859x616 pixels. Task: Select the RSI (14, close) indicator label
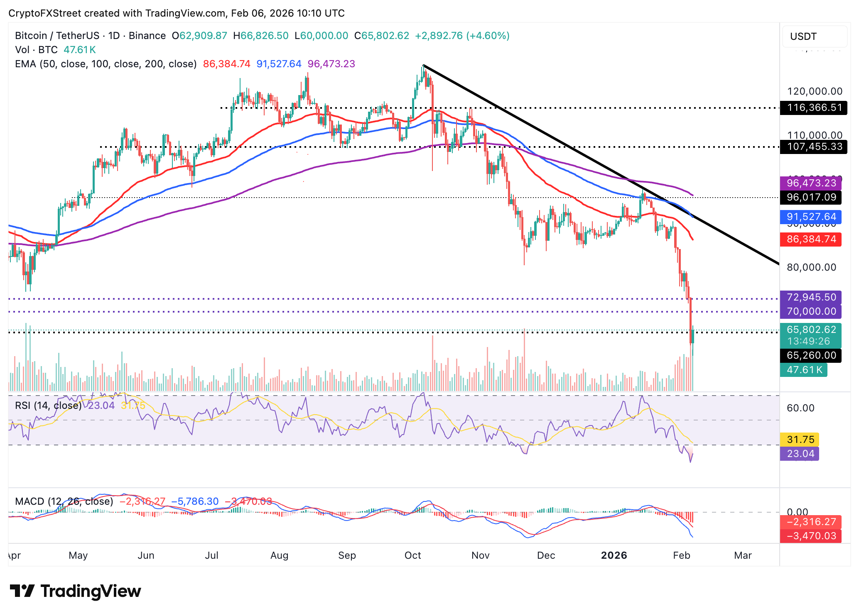pos(48,406)
